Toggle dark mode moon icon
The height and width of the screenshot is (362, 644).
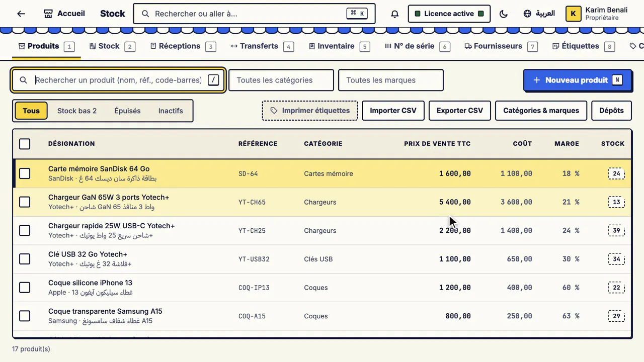coord(503,14)
